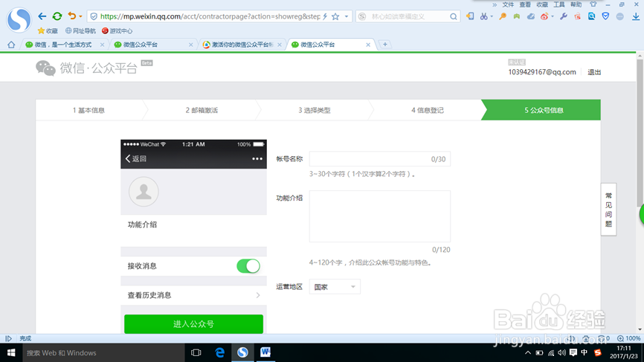644x362 pixels.
Task: Open the 常见问题 side tab
Action: 609,210
